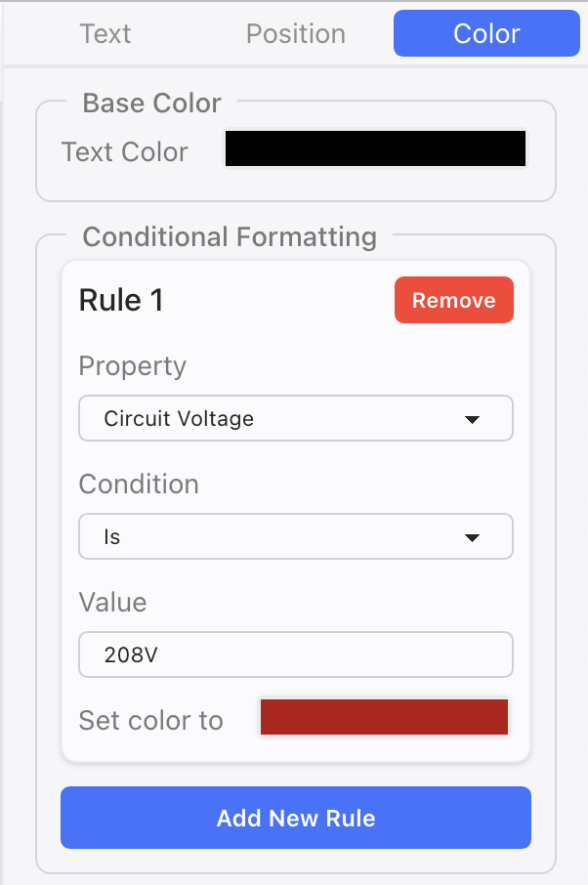Image resolution: width=588 pixels, height=885 pixels.
Task: Click the Value field label
Action: (112, 602)
